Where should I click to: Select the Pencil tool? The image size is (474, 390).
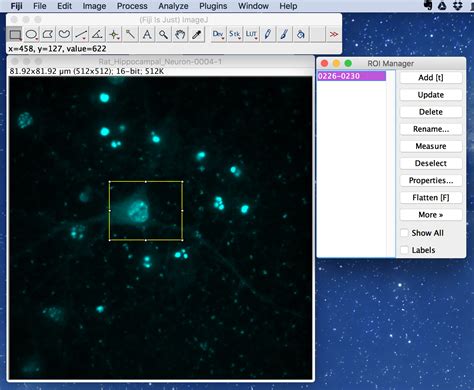coord(268,34)
